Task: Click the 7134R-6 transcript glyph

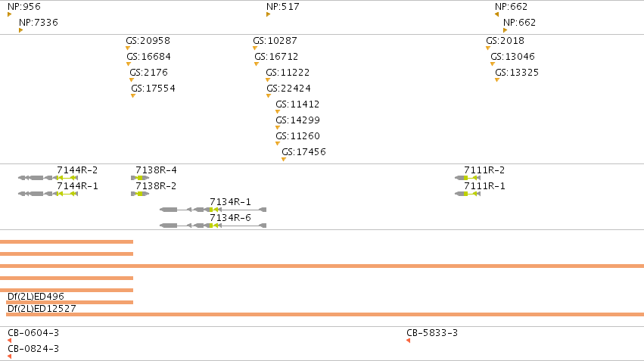Action: [x=213, y=226]
